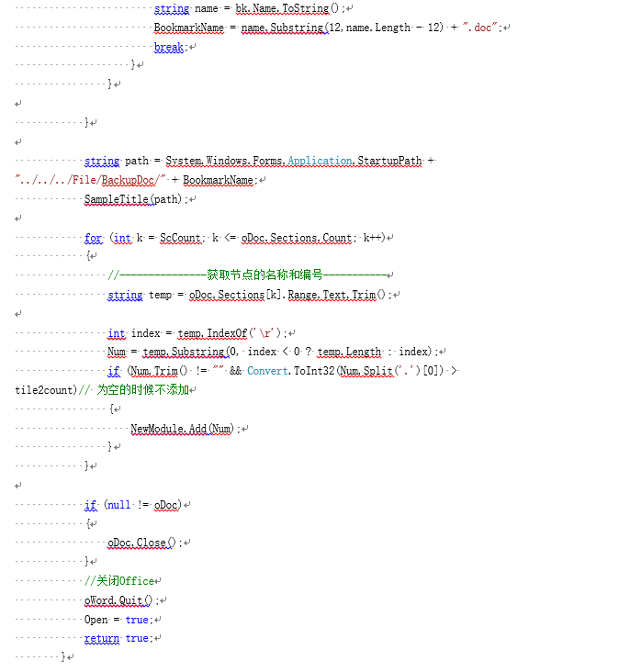Click the 'for' keyword of the loop
Viewport: 619px width, 672px height.
(x=93, y=238)
